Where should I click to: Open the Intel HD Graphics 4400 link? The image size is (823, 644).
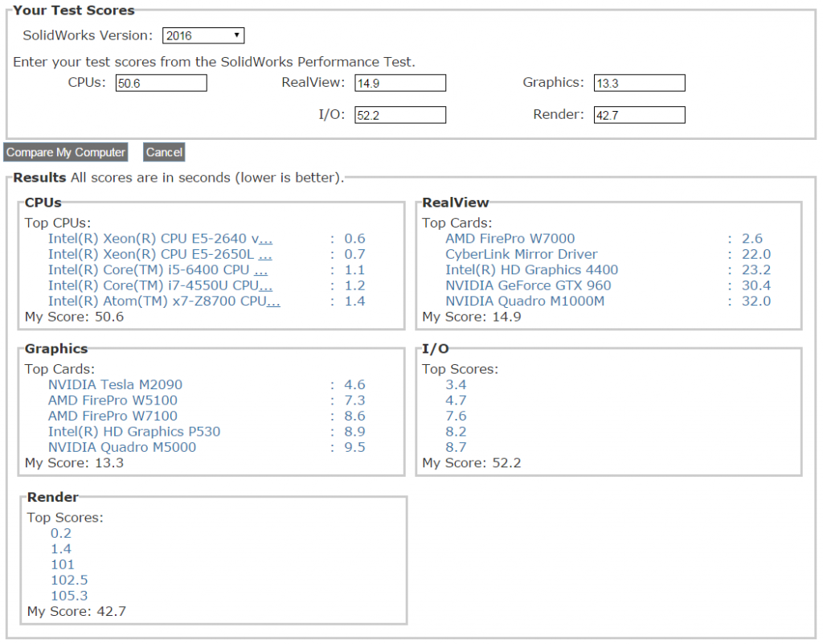click(532, 270)
